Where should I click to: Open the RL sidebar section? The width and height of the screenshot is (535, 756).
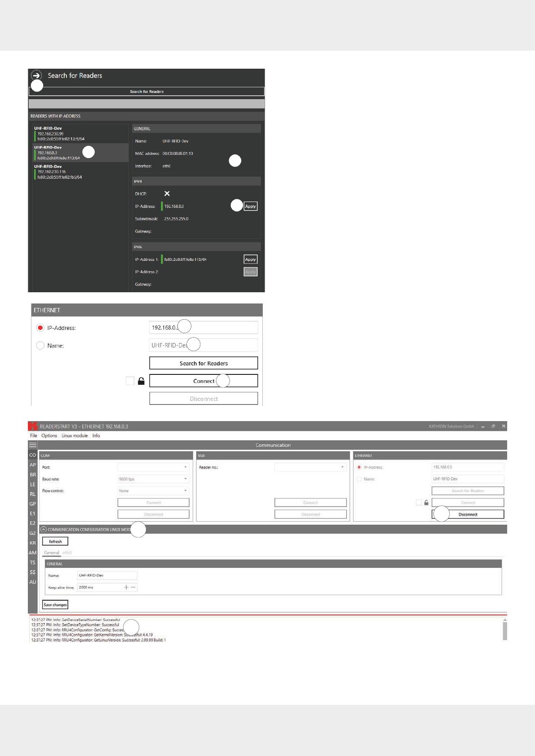pyautogui.click(x=33, y=494)
